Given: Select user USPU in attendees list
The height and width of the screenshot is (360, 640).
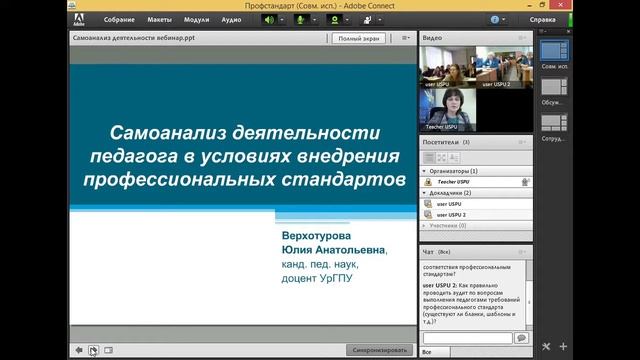Looking at the screenshot, I should (476, 204).
